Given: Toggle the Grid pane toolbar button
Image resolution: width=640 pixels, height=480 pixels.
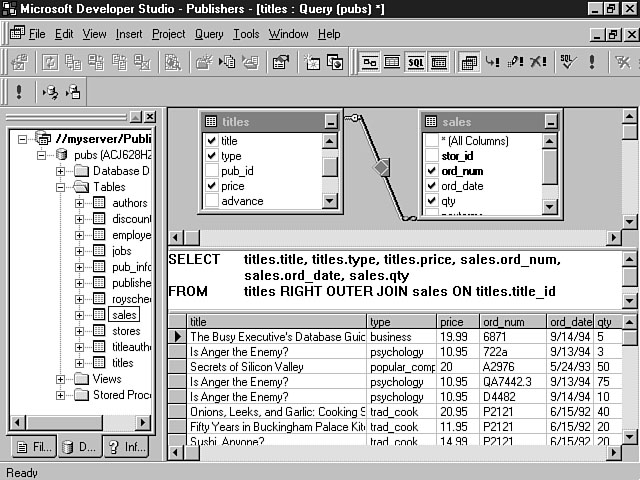Looking at the screenshot, I should [392, 62].
